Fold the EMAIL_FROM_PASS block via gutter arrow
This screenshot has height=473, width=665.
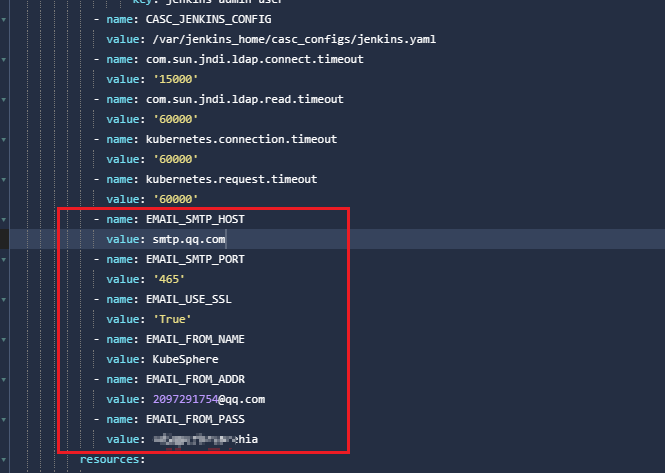point(4,419)
